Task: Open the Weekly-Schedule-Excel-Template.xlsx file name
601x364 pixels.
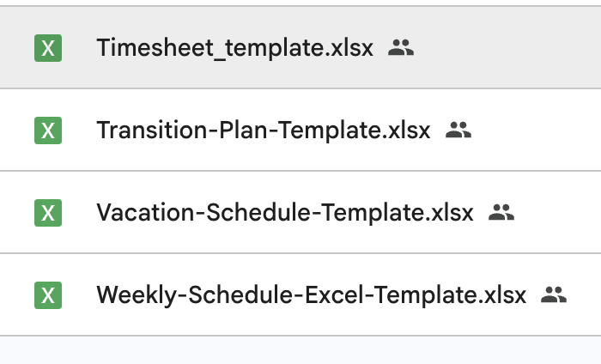Action: [x=311, y=295]
